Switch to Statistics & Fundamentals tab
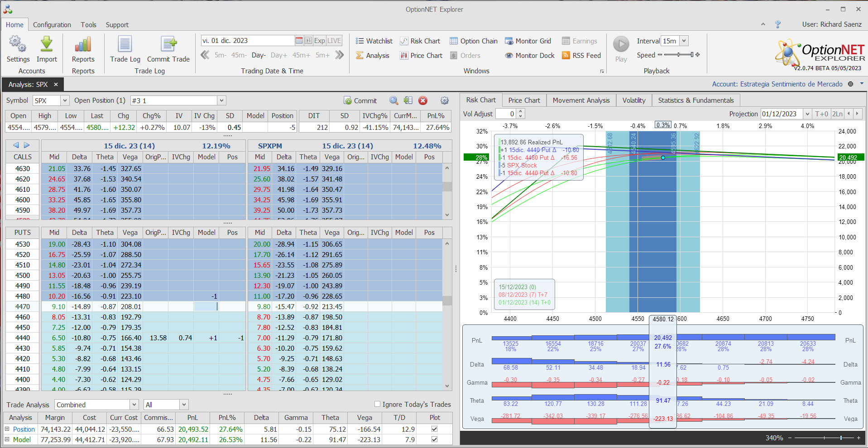The image size is (868, 448). [695, 100]
